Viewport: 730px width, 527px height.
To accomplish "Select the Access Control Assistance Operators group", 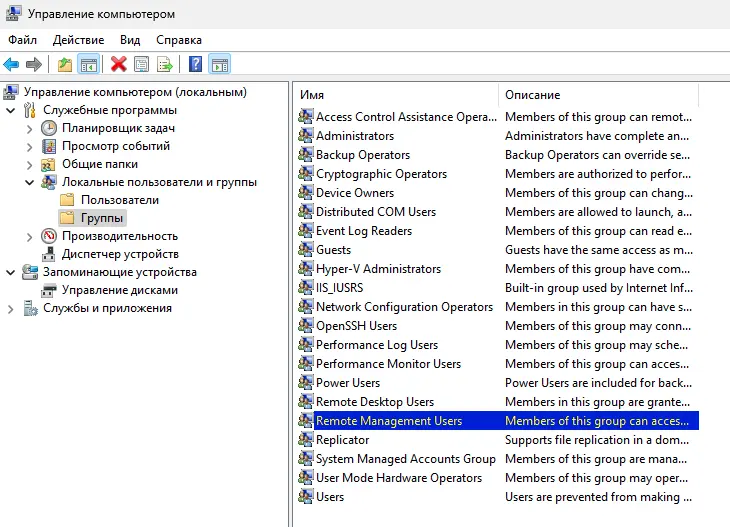I will 406,117.
